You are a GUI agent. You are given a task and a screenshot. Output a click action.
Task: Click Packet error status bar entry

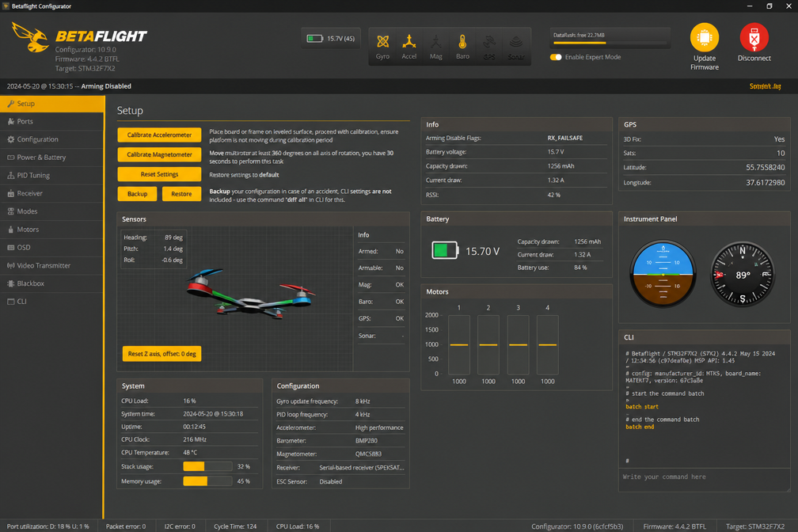(126, 526)
